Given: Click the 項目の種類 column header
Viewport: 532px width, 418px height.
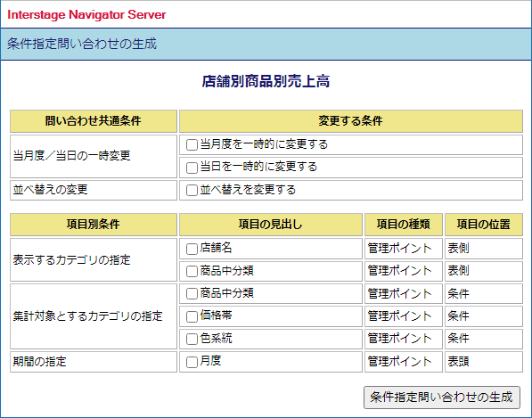Looking at the screenshot, I should pos(404,225).
